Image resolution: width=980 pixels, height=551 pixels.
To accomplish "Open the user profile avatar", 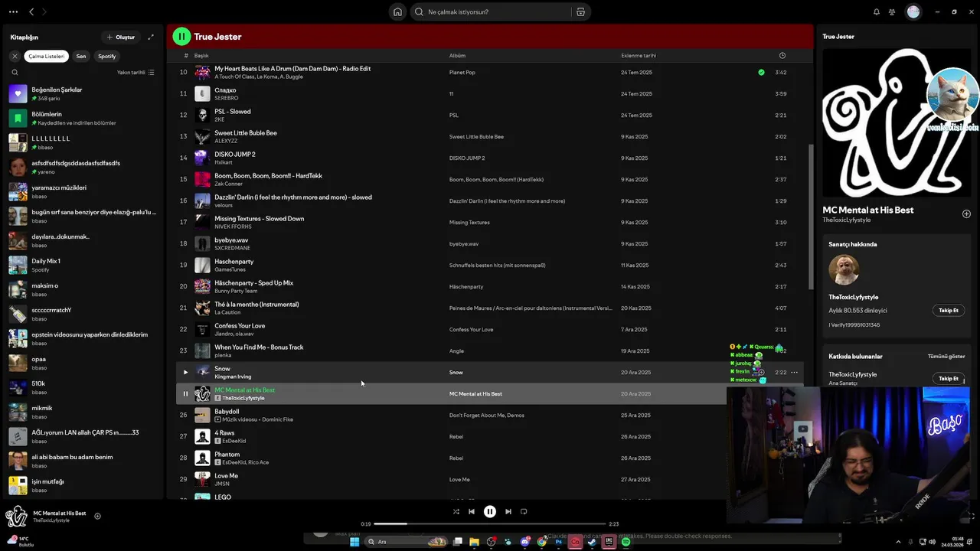I will coord(913,11).
